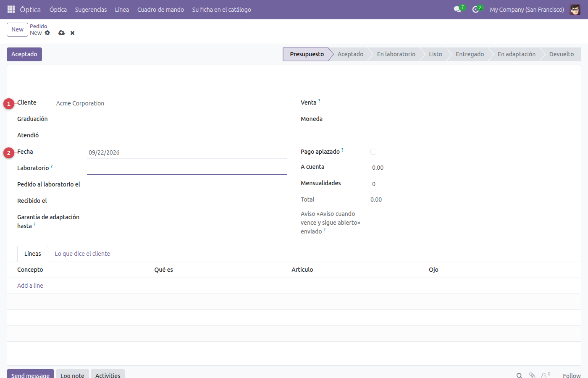Open the Línea menu
Screen dimensions: 588x378
tap(122, 9)
